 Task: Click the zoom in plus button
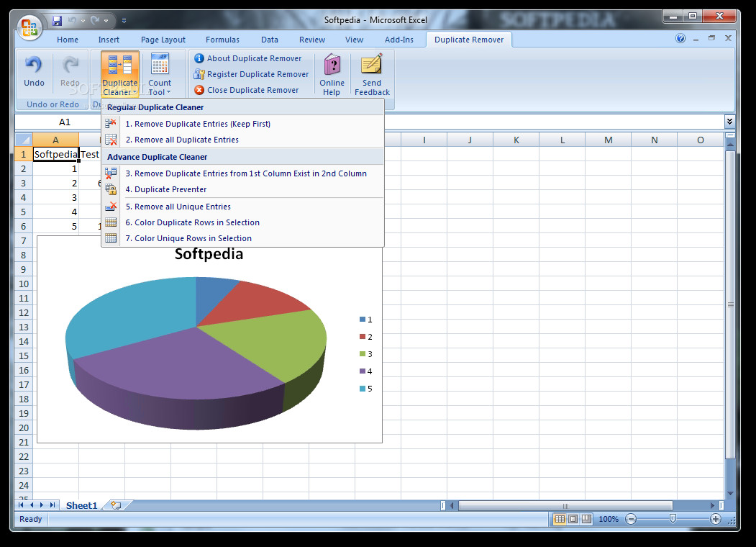pos(716,519)
